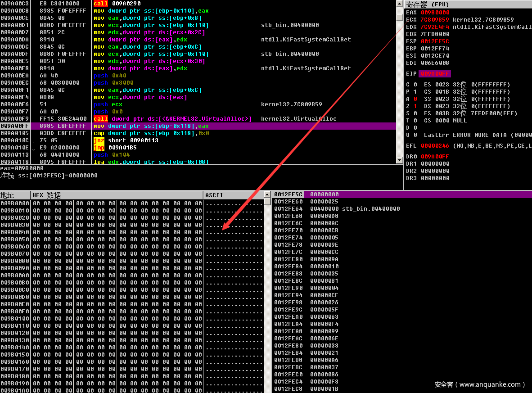Select the C flag value in registers
Screen dimensions: 532x393
415,85
